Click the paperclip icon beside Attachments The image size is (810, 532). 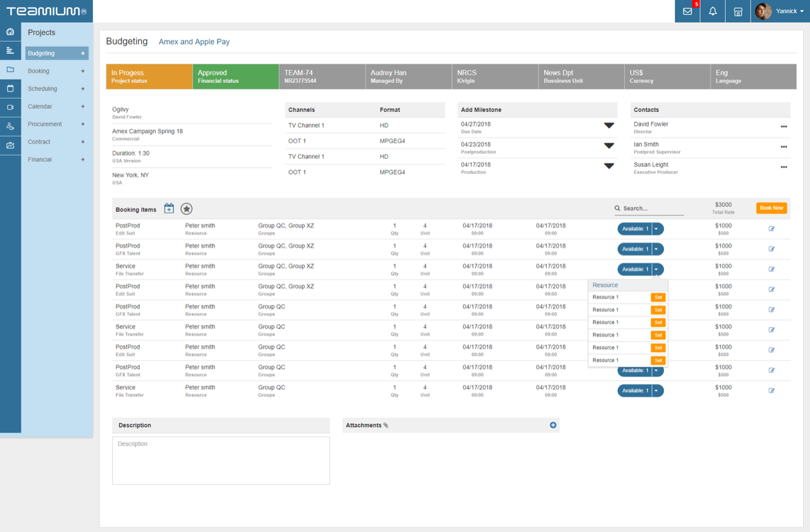(x=386, y=426)
